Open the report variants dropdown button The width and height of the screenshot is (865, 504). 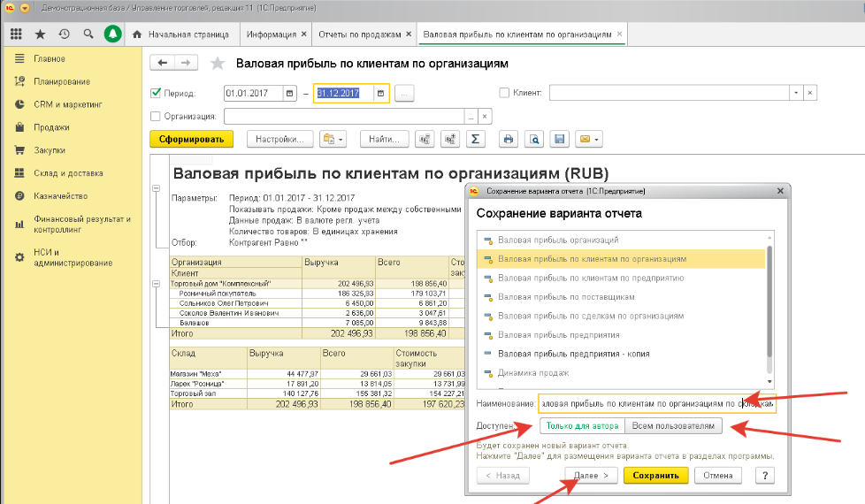[333, 139]
